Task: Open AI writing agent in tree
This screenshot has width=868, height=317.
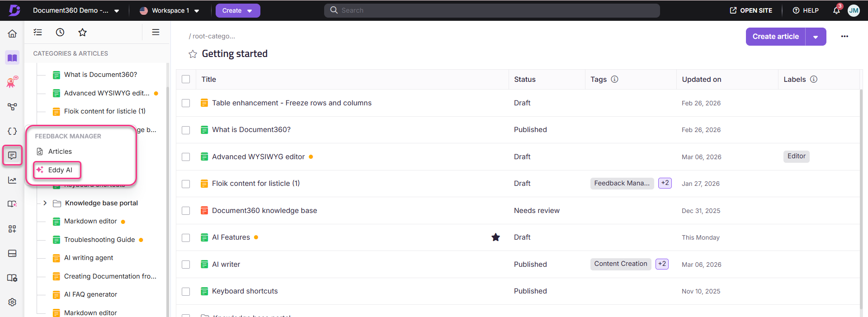Action: [89, 258]
